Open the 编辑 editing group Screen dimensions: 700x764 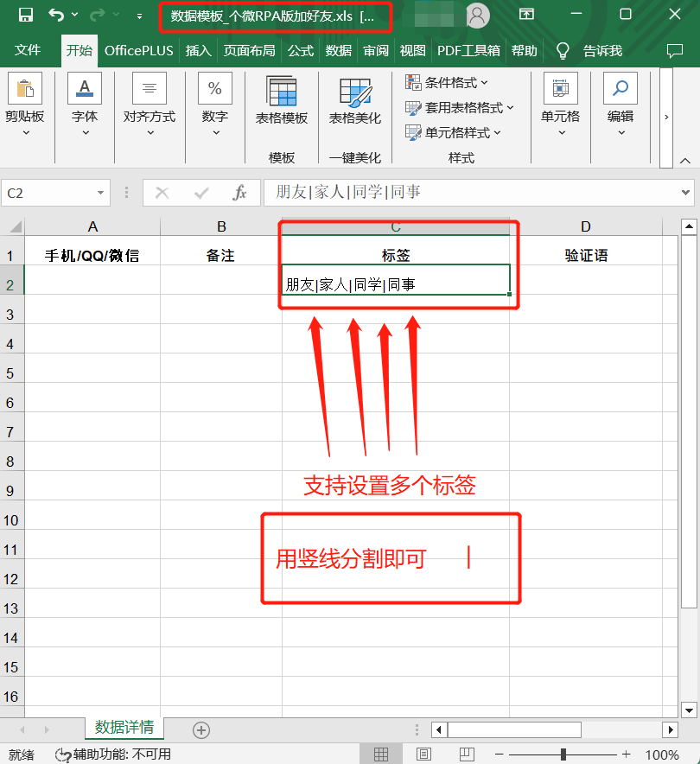[620, 105]
